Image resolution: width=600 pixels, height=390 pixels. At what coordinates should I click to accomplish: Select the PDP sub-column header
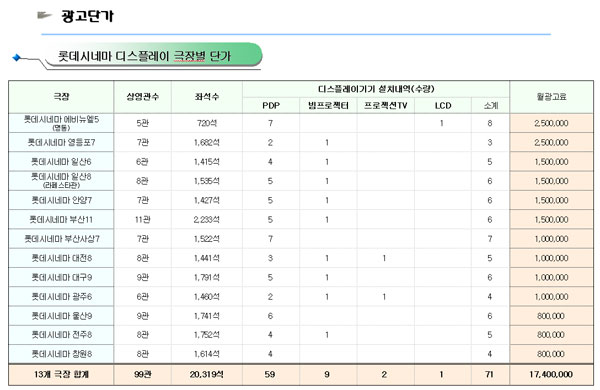click(271, 106)
